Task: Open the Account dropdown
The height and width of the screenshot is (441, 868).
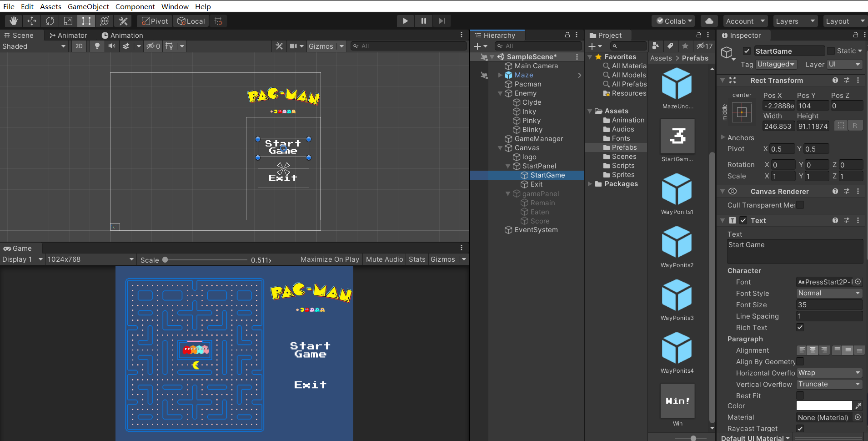Action: (x=745, y=21)
